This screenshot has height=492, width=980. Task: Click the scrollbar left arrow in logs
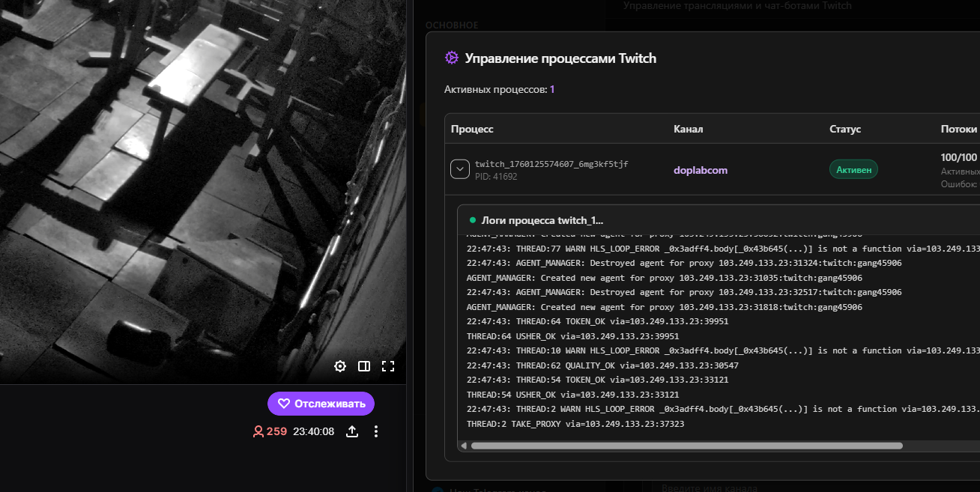[x=464, y=446]
